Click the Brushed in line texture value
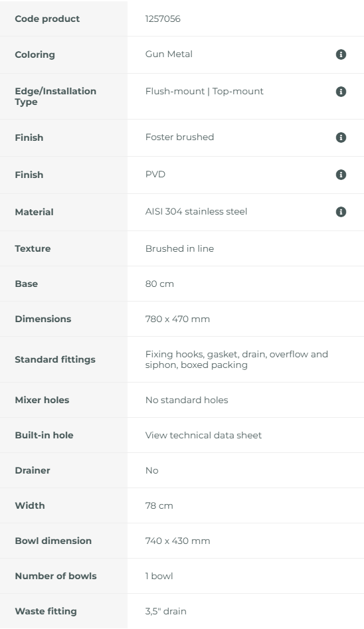Image resolution: width=364 pixels, height=629 pixels. tap(179, 248)
